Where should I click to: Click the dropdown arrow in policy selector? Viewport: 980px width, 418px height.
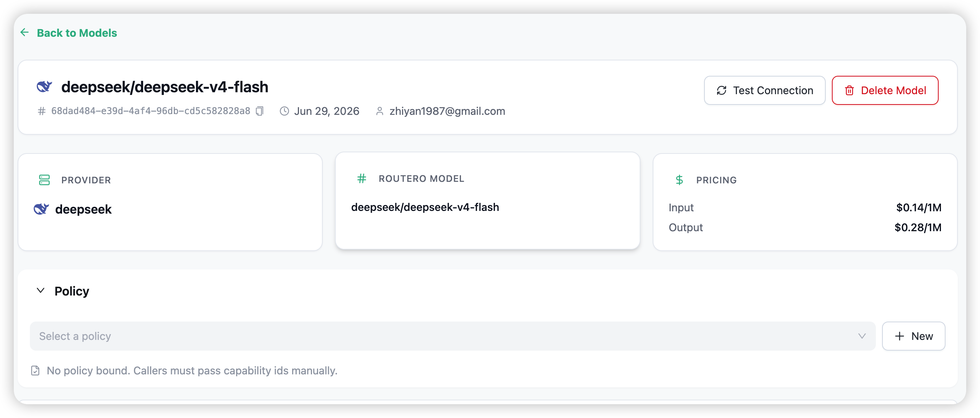pyautogui.click(x=862, y=336)
